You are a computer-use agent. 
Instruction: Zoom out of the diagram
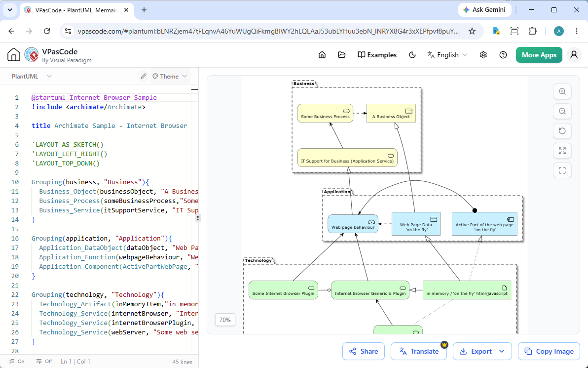[562, 111]
